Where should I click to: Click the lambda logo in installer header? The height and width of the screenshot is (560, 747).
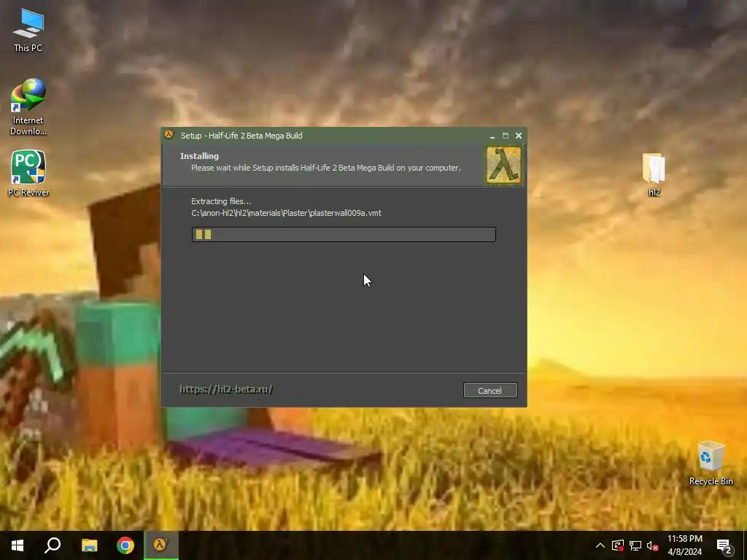[503, 166]
